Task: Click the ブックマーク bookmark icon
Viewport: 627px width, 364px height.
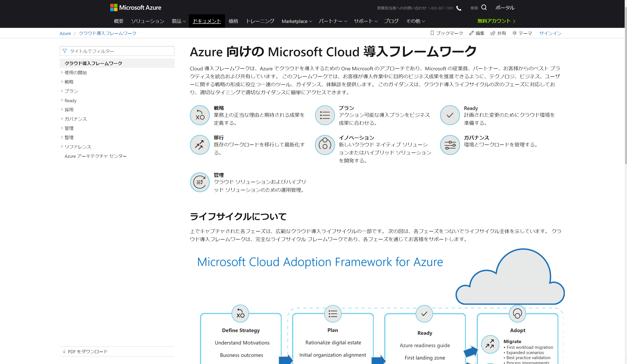Action: point(432,33)
